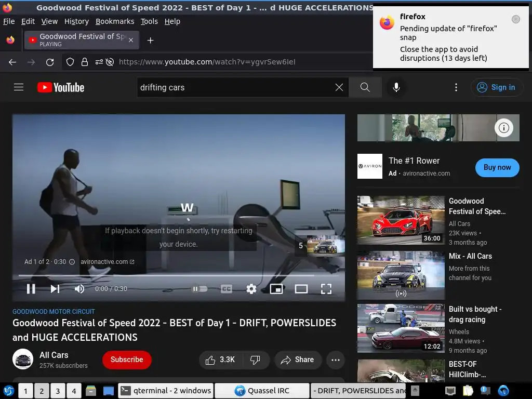Open Bookmarks menu
Image resolution: width=532 pixels, height=399 pixels.
(x=115, y=21)
